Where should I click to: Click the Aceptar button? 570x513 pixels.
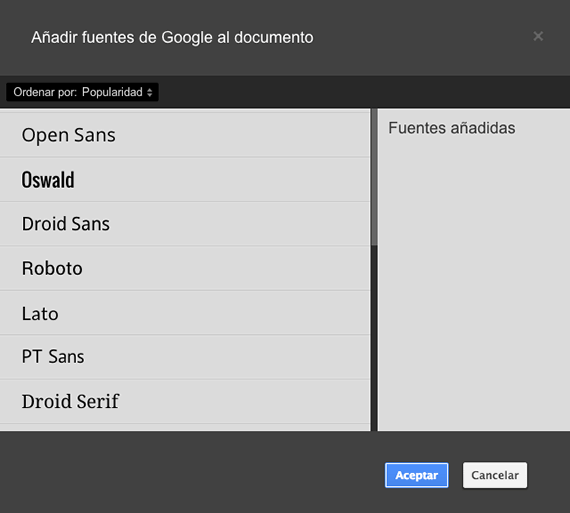[x=417, y=475]
